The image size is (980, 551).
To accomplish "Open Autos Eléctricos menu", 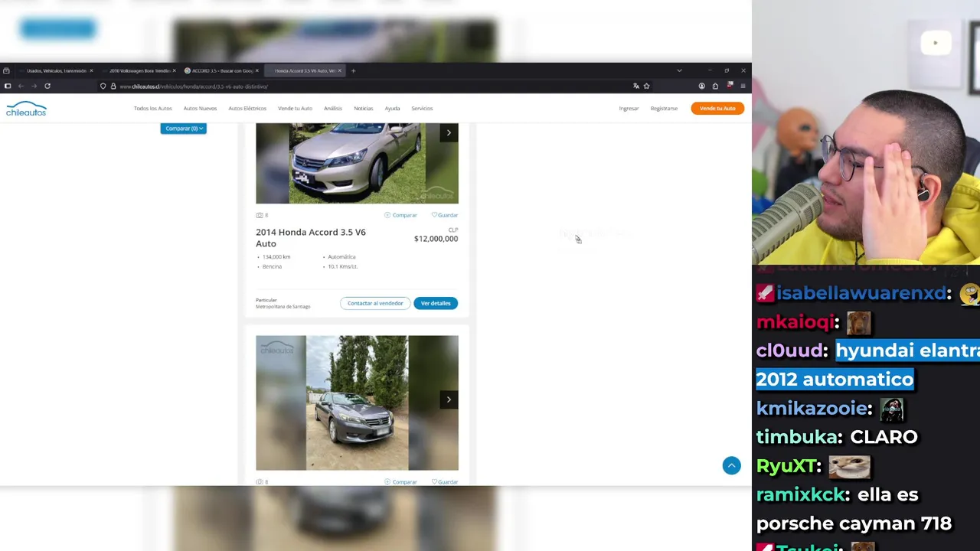I will click(x=247, y=109).
